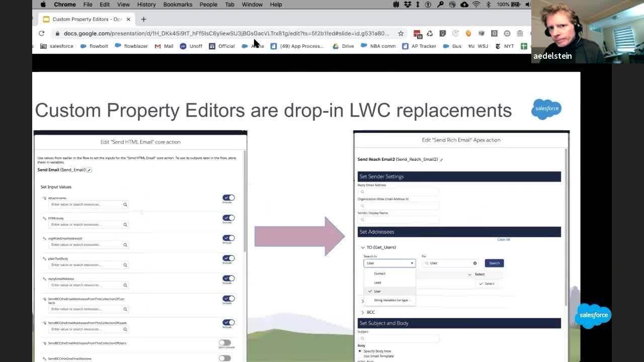Bookmark this page with the star icon
This screenshot has width=644, height=362.
tap(400, 33)
